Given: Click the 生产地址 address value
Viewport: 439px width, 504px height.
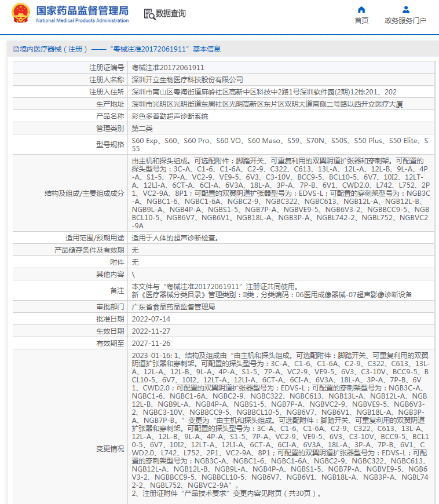Looking at the screenshot, I should pyautogui.click(x=268, y=104).
